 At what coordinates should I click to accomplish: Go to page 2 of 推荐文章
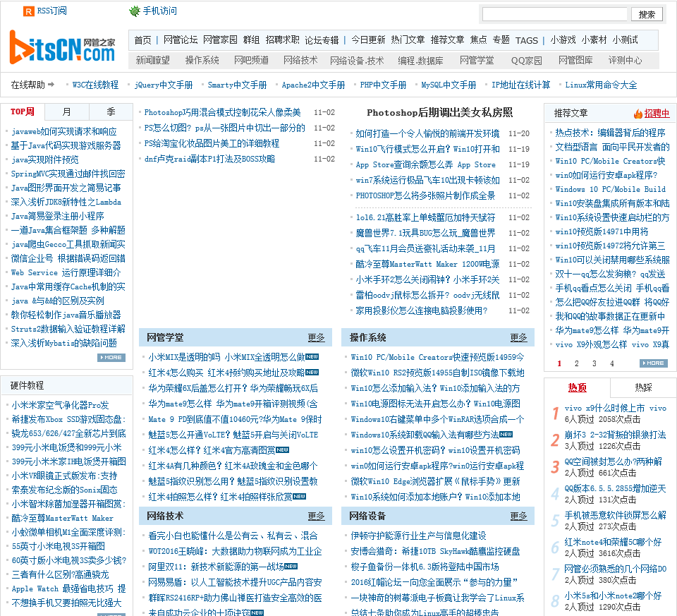tap(576, 363)
